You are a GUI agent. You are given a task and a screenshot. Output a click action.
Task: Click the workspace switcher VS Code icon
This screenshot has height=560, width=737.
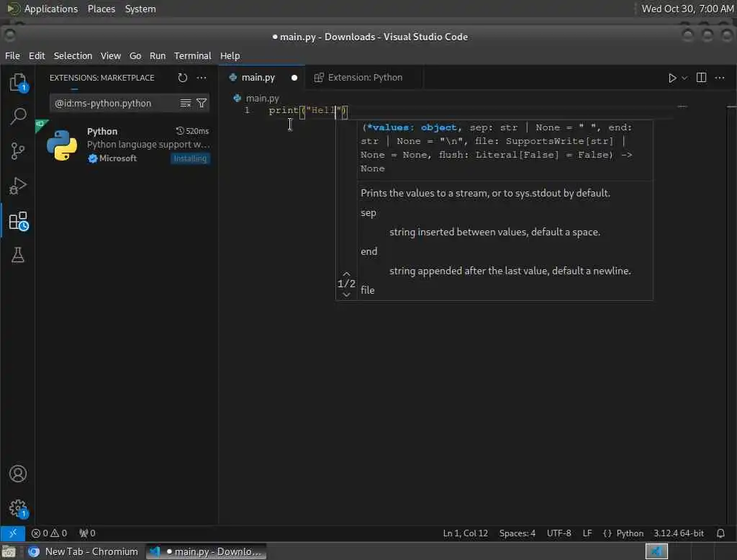coord(656,551)
